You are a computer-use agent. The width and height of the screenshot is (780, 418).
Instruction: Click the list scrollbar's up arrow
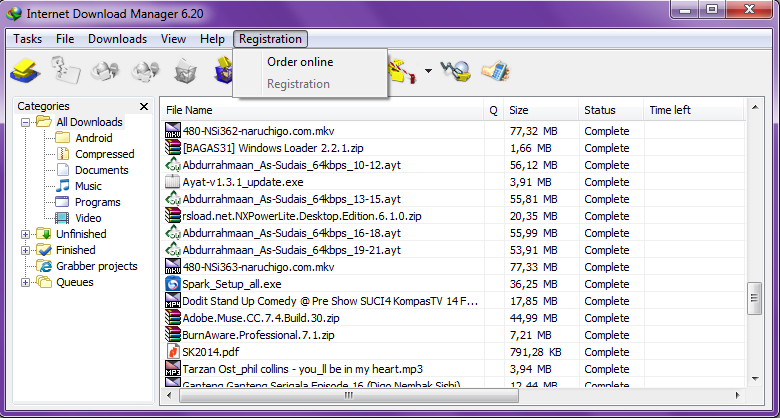[755, 107]
